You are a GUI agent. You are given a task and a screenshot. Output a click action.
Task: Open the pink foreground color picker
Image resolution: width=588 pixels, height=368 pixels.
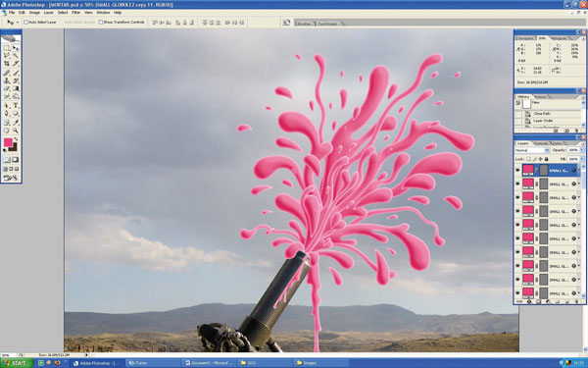point(8,142)
